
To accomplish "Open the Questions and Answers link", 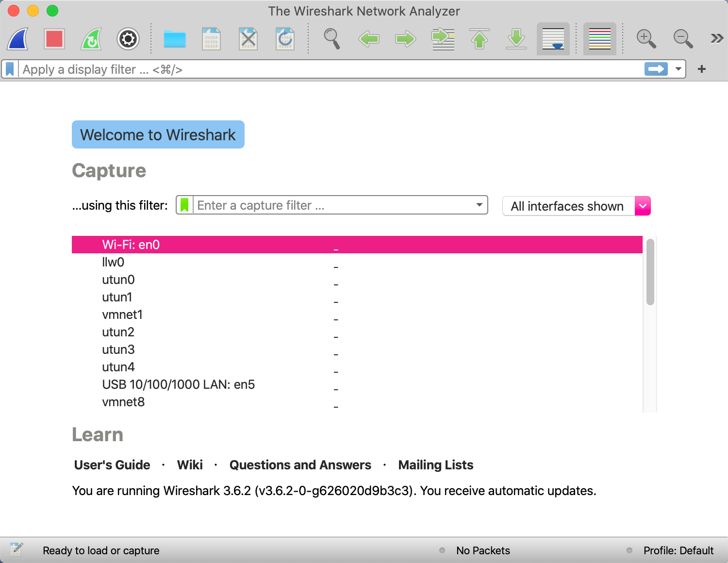I will pyautogui.click(x=300, y=465).
